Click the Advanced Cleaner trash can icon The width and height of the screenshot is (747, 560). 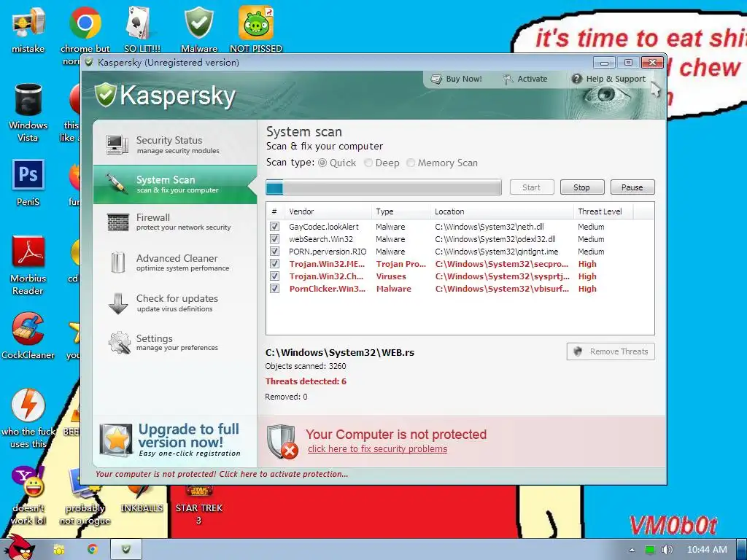117,262
